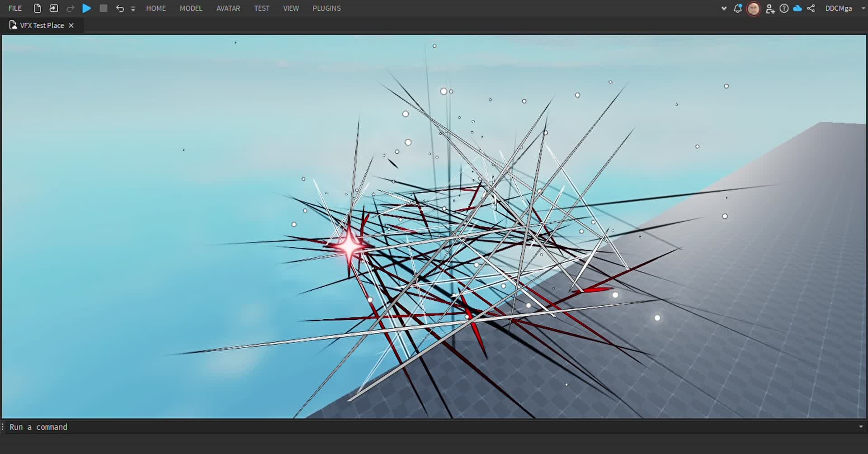Viewport: 868px width, 454px height.
Task: Redo the last action
Action: point(71,8)
